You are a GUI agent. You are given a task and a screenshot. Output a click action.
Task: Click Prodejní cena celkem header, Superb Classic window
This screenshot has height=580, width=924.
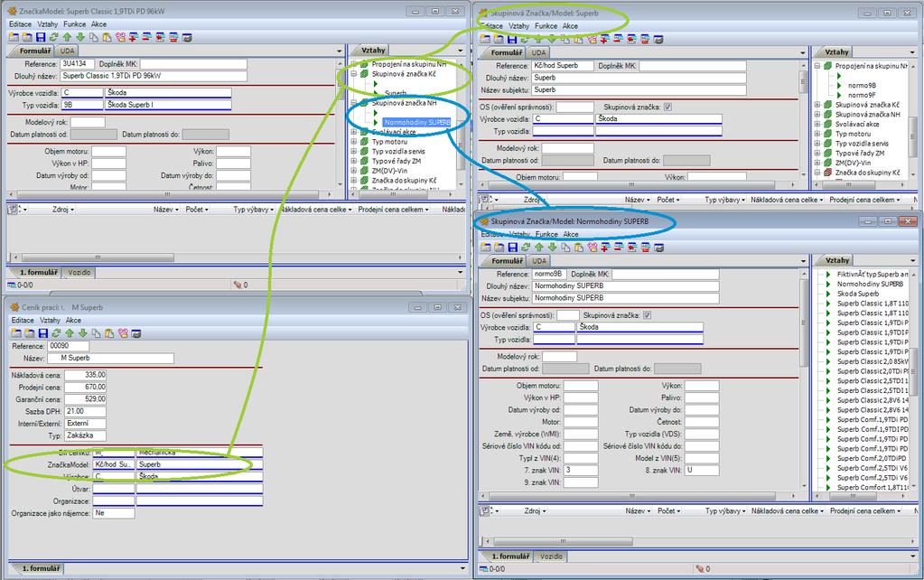(393, 210)
